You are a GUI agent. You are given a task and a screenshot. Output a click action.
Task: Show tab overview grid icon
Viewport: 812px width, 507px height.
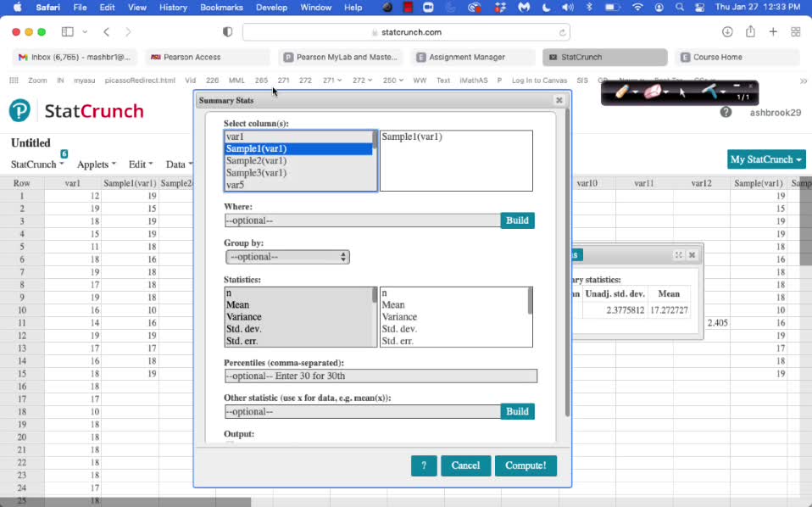point(796,32)
